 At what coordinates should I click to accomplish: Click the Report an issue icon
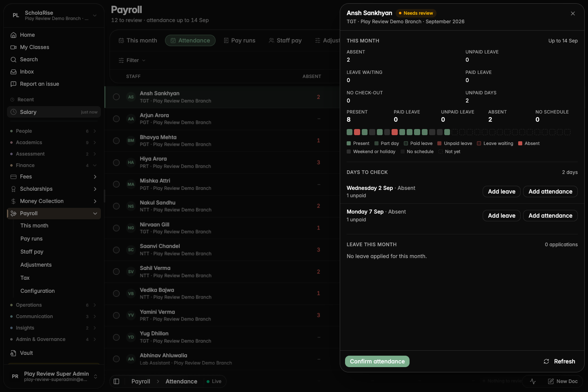(x=13, y=84)
